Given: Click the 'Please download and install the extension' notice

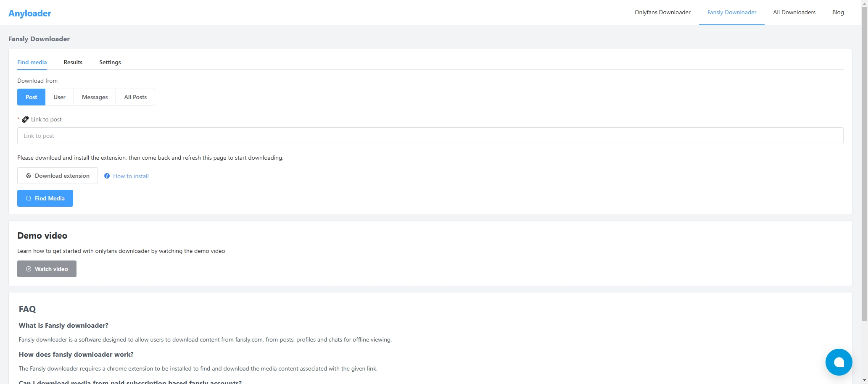Looking at the screenshot, I should [x=150, y=158].
